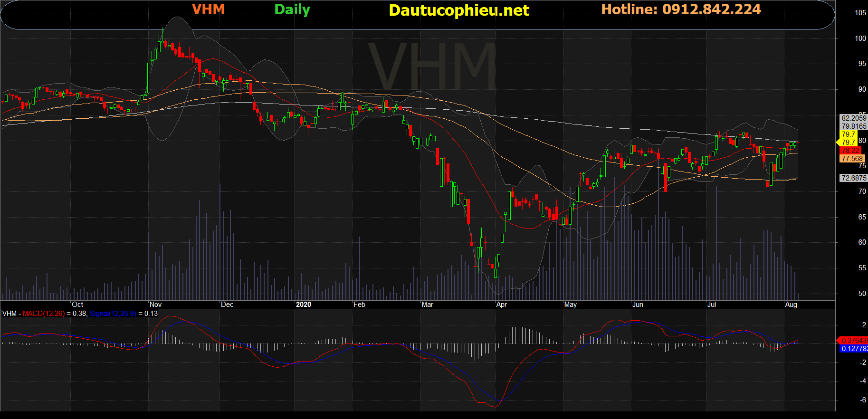The image size is (868, 419).
Task: Click the large VHM watermark on chart
Action: coord(432,67)
